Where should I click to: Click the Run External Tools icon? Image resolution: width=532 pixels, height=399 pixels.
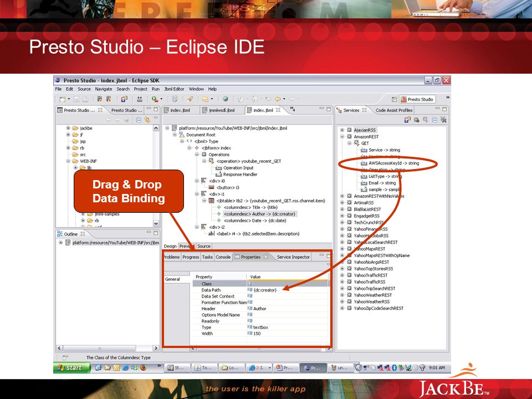click(155, 99)
